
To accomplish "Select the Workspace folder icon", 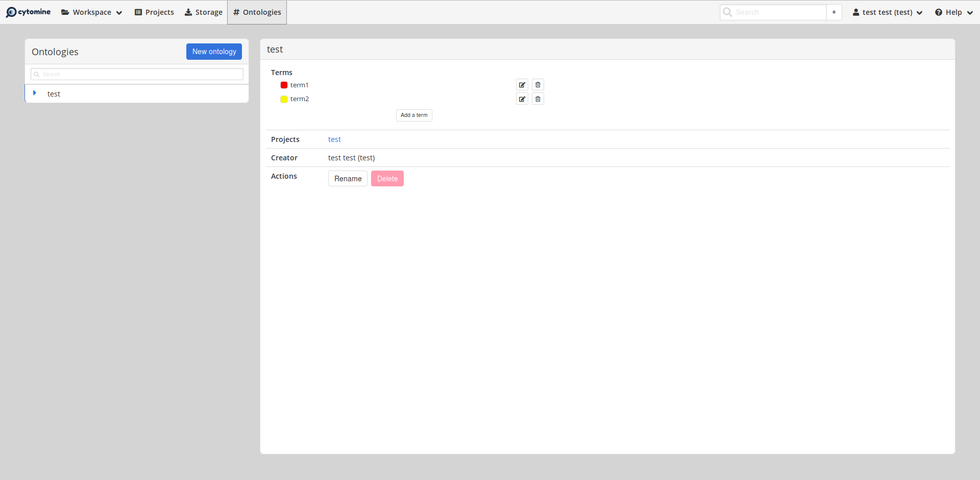I will [x=64, y=12].
